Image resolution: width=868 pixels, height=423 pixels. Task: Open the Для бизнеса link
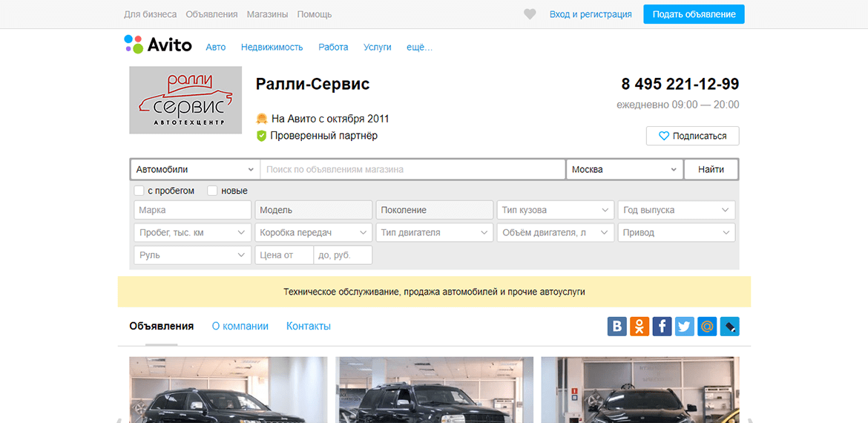pyautogui.click(x=151, y=14)
